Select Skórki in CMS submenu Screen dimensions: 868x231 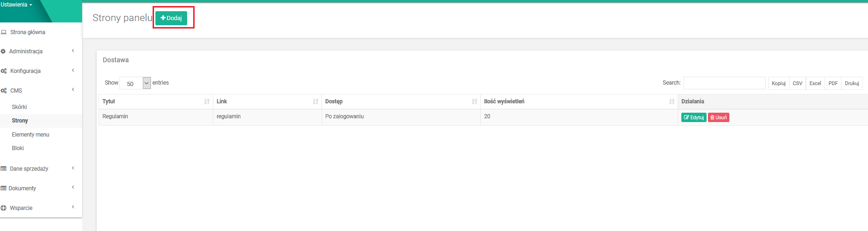[x=20, y=107]
